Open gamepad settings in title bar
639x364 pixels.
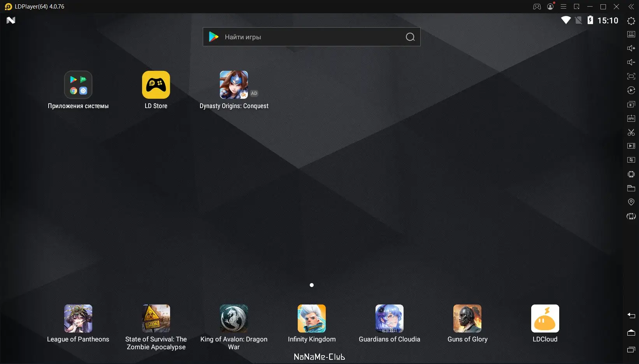tap(537, 7)
